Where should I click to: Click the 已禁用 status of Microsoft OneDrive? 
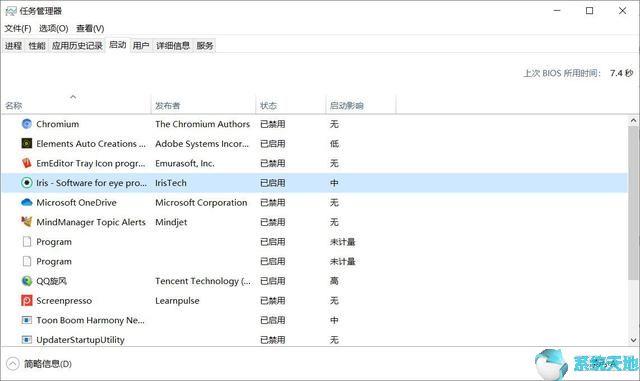pyautogui.click(x=273, y=202)
